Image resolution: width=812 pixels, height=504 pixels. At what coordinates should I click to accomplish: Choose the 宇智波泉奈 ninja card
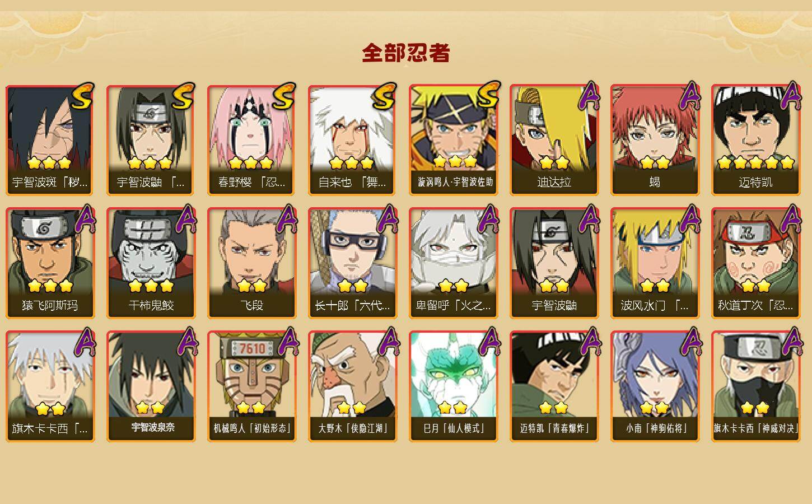coord(151,386)
